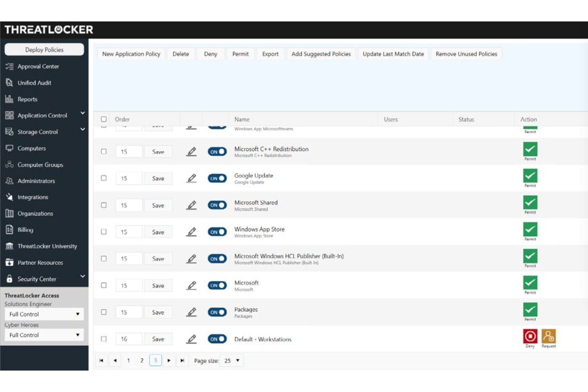588x392 pixels.
Task: Edit the Microsoft C++ Redistribution policy pencil
Action: point(191,152)
